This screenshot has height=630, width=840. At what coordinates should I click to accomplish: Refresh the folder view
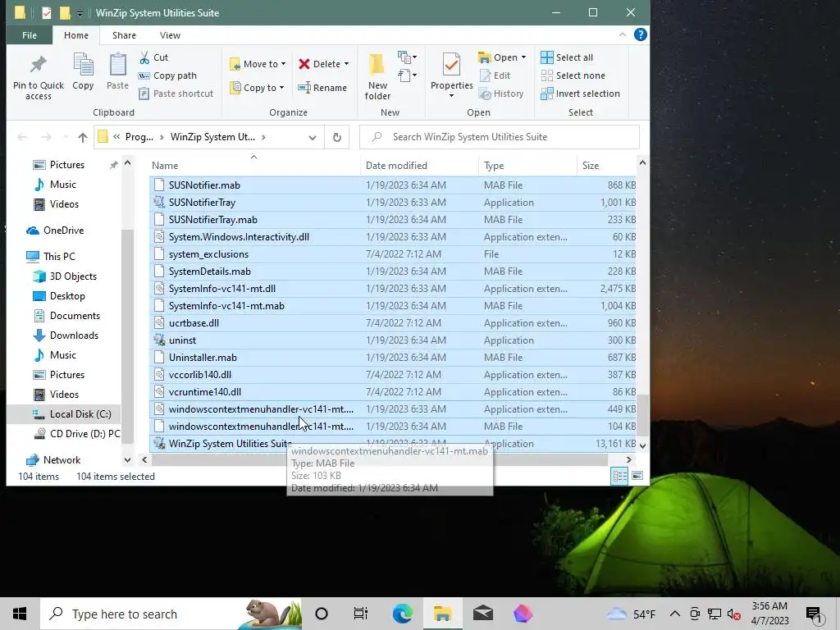click(x=337, y=137)
